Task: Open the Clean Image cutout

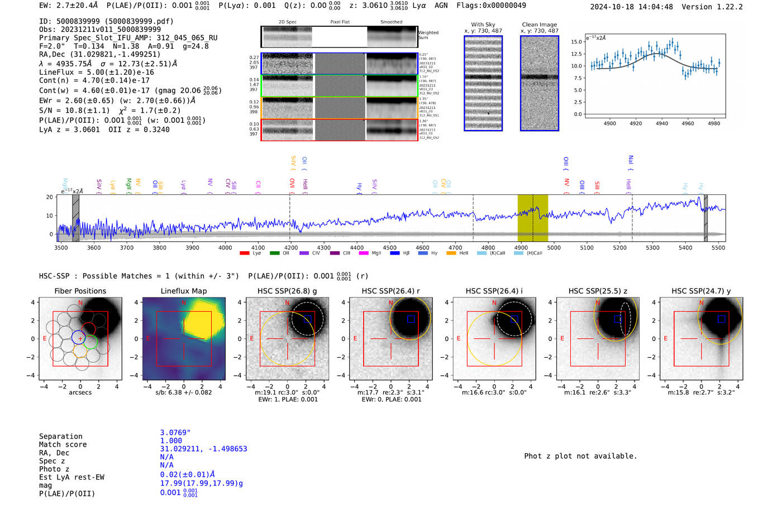Action: click(540, 83)
